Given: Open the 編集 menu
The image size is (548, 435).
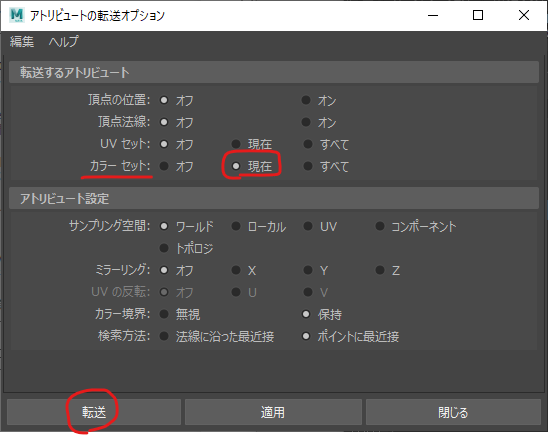Looking at the screenshot, I should pos(22,42).
